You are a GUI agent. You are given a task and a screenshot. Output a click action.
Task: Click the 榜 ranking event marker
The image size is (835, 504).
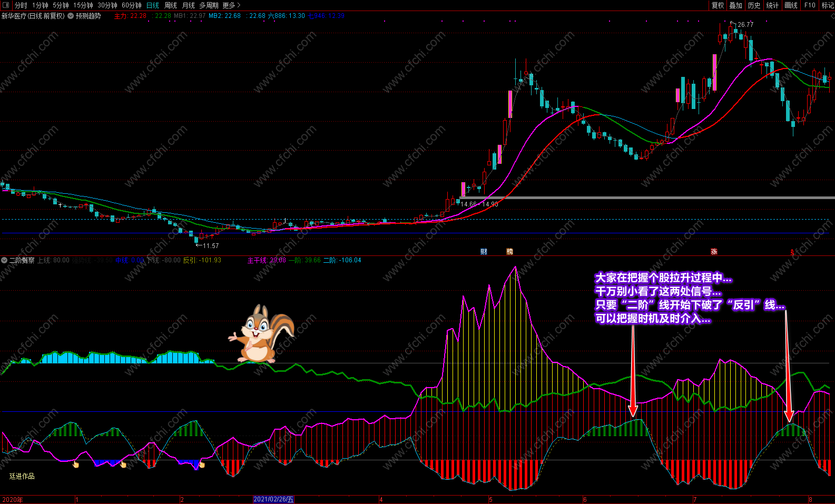pos(509,252)
